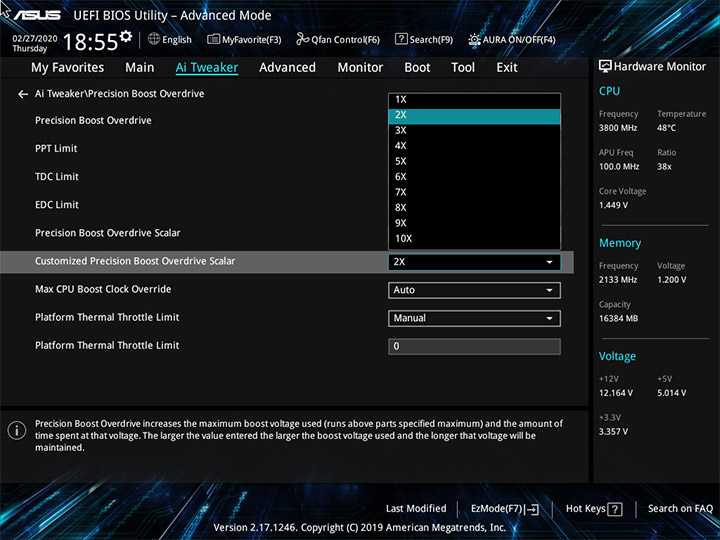Click the globe language icon
This screenshot has height=540, width=720.
coord(154,39)
